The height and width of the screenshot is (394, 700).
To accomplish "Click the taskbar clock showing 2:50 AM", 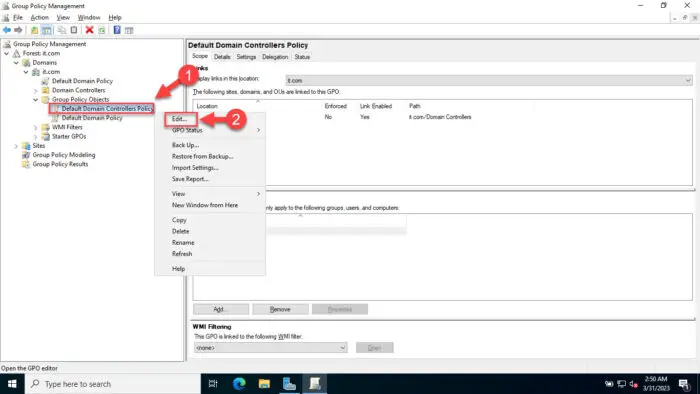I will point(656,384).
